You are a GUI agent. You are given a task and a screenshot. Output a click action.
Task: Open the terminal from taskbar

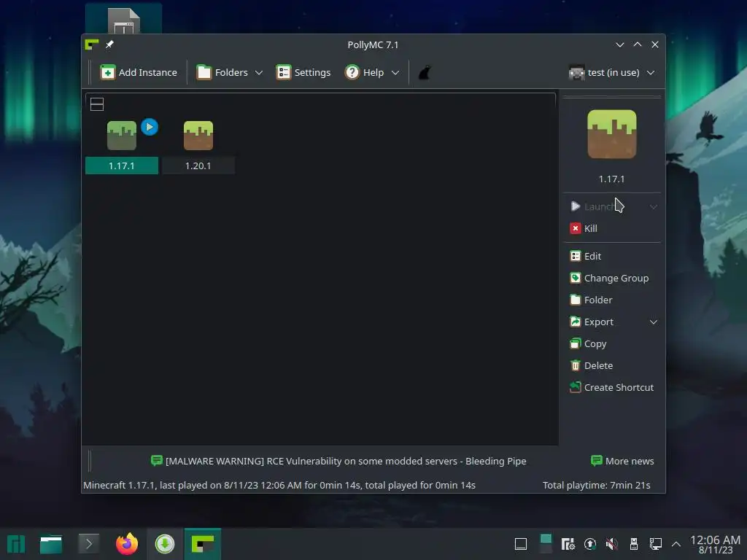click(x=88, y=544)
